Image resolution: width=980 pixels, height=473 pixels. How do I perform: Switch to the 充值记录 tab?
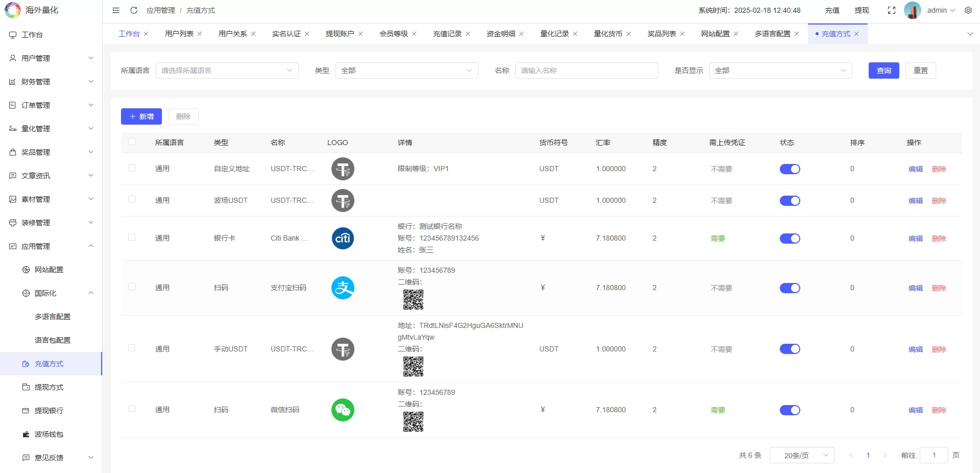point(446,33)
